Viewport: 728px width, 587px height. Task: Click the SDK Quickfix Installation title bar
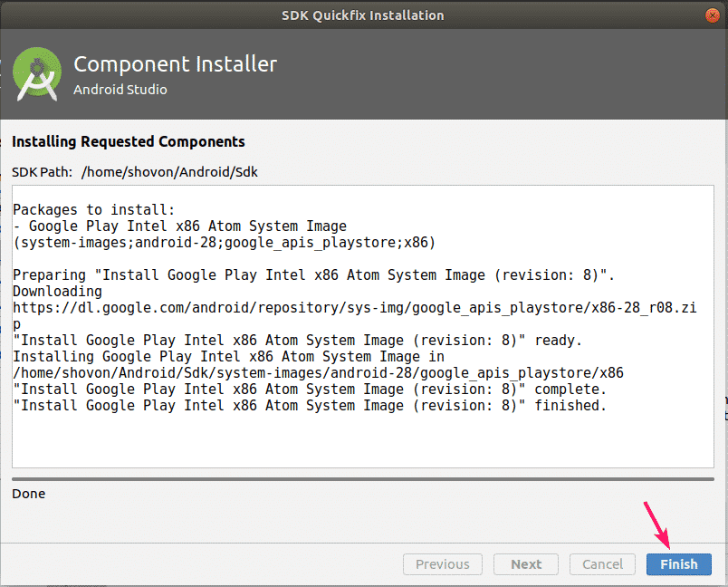point(363,14)
